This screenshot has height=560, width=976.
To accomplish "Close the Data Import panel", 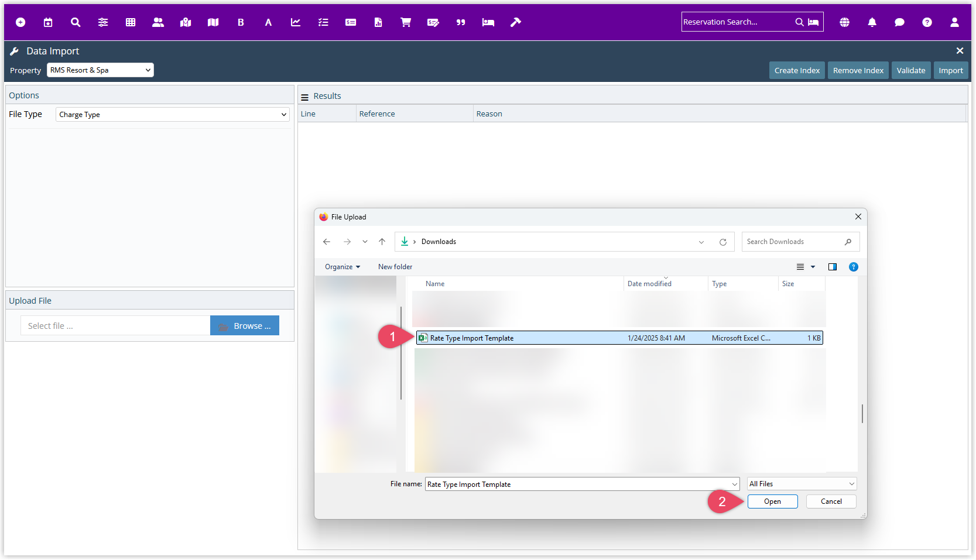I will point(960,51).
